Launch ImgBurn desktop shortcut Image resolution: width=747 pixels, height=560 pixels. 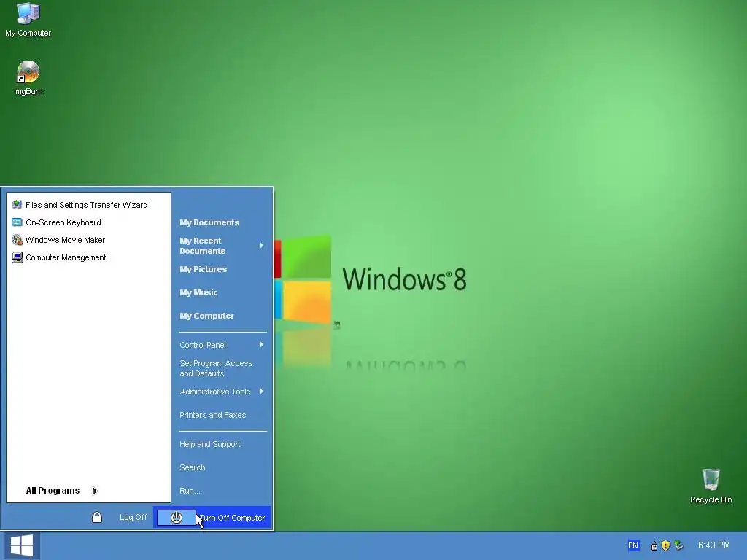pos(28,77)
